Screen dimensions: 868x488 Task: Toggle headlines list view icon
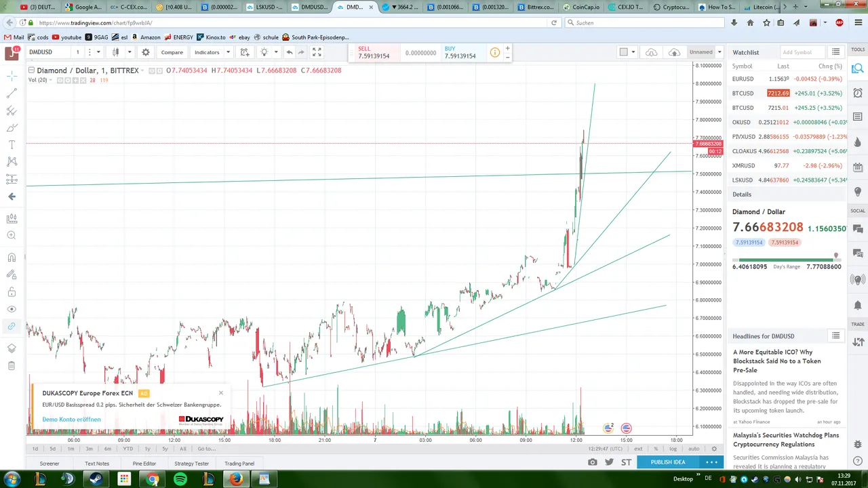tap(836, 336)
